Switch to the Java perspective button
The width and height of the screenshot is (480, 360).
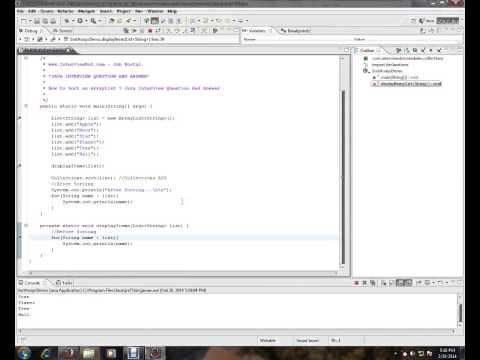tap(427, 21)
